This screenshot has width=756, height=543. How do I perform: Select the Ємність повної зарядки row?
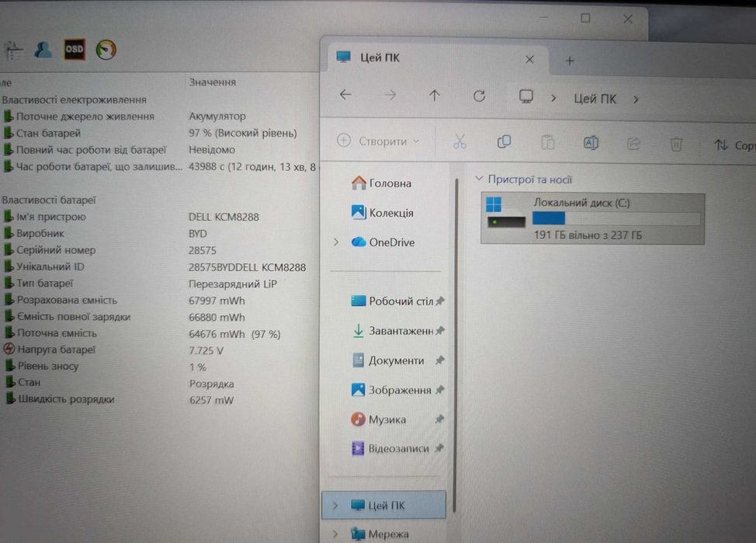tap(159, 317)
